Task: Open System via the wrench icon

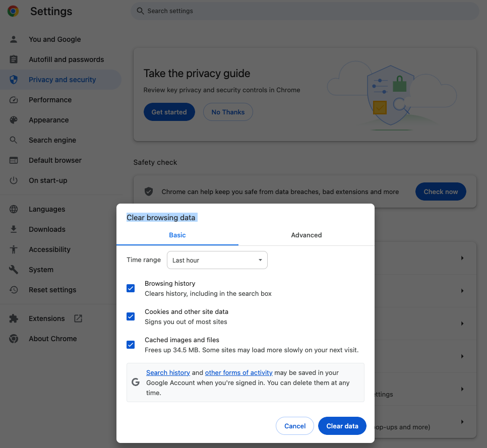Action: (x=13, y=270)
